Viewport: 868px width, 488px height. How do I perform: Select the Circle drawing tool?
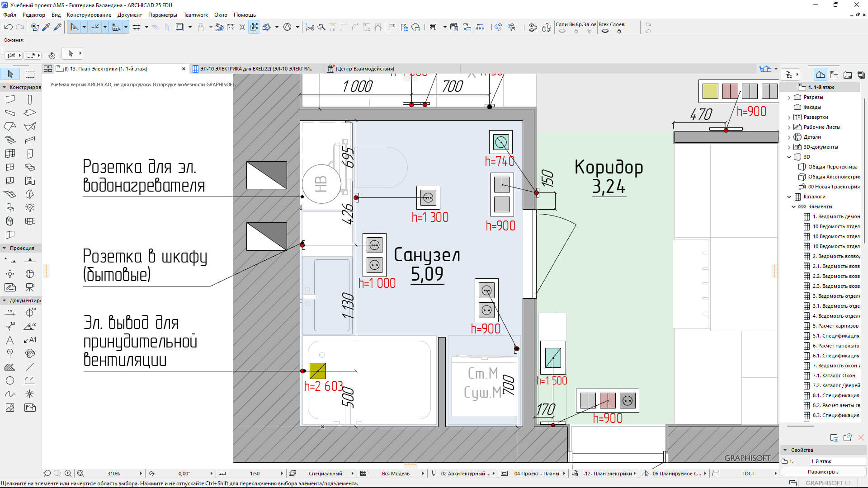[10, 380]
